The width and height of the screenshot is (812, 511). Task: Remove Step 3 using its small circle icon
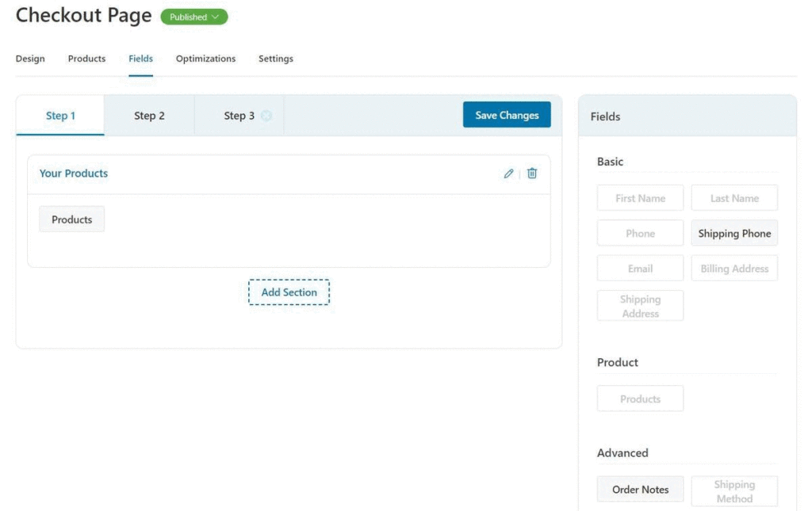point(266,116)
